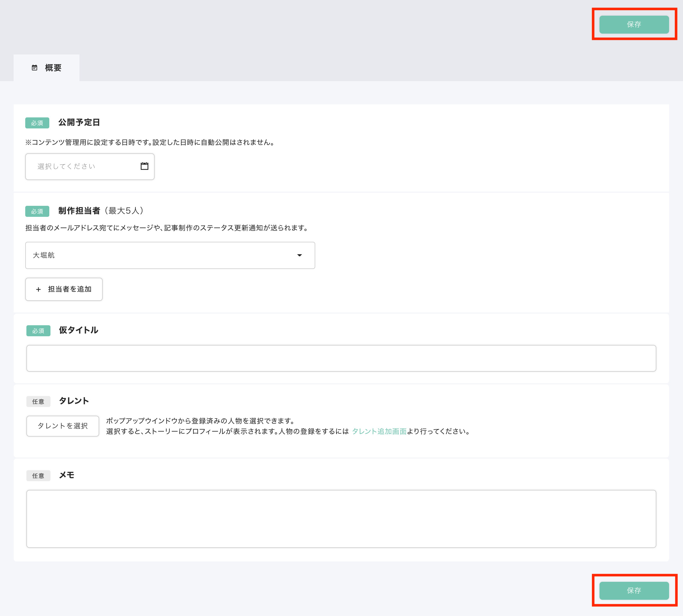Click inside the メモ text area

click(341, 519)
